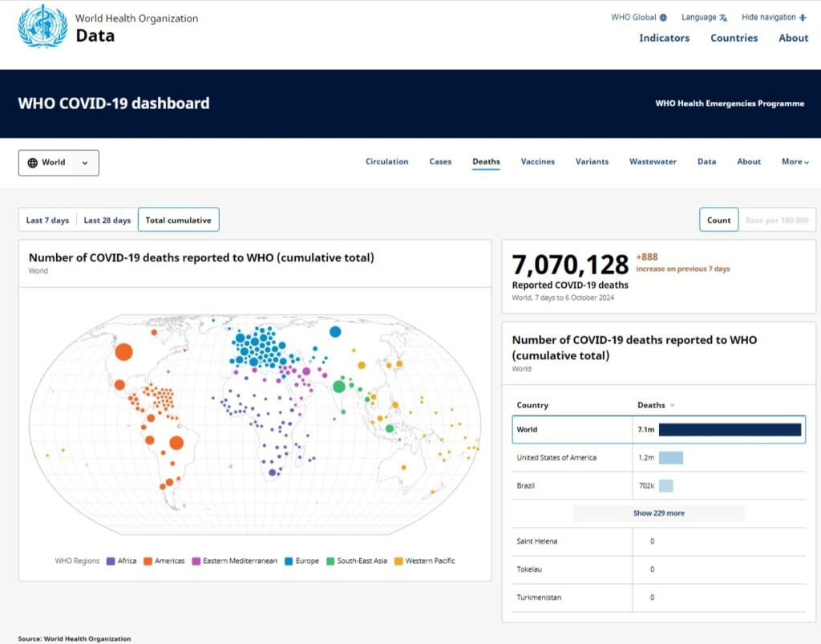The height and width of the screenshot is (644, 821).
Task: Click the plus icon beside Hide navigation
Action: click(x=803, y=18)
